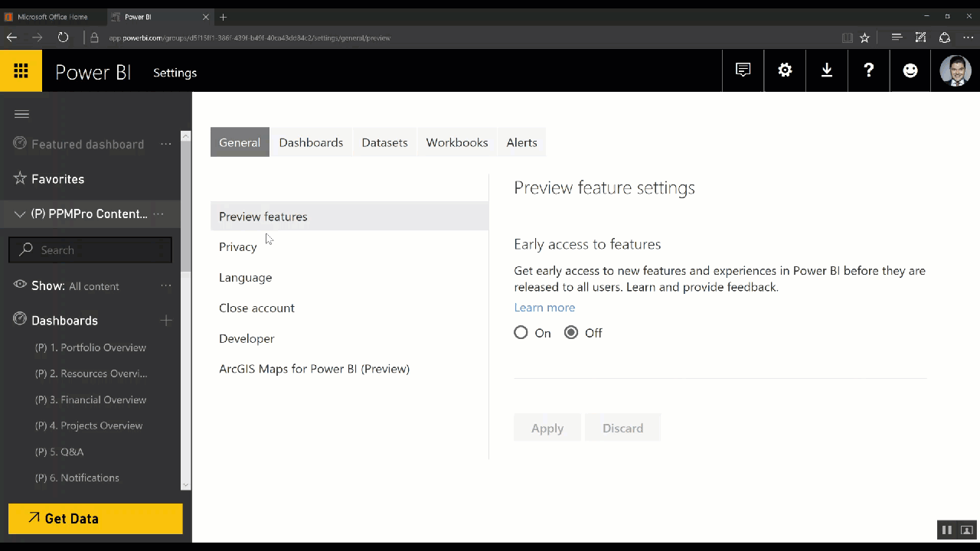Toggle browser reading view icon
Image resolution: width=980 pixels, height=551 pixels.
[847, 37]
